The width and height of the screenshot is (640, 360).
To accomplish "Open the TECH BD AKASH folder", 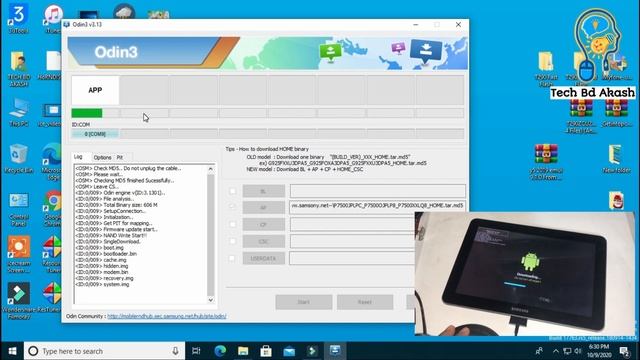I will [x=18, y=69].
